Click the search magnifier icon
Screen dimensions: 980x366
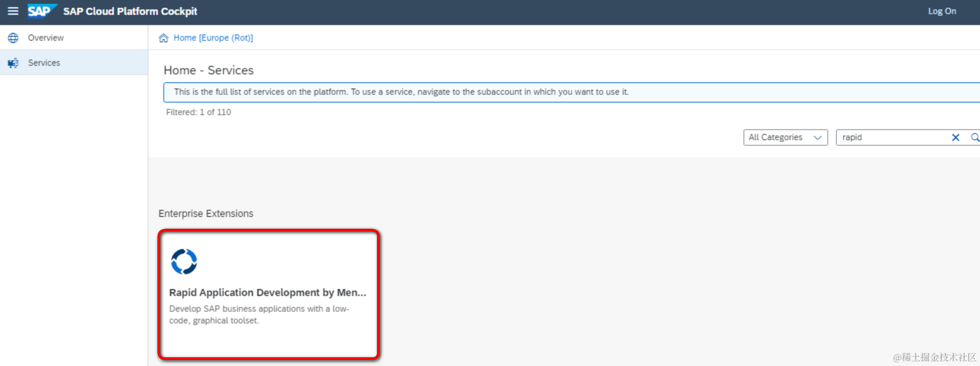pyautogui.click(x=975, y=137)
